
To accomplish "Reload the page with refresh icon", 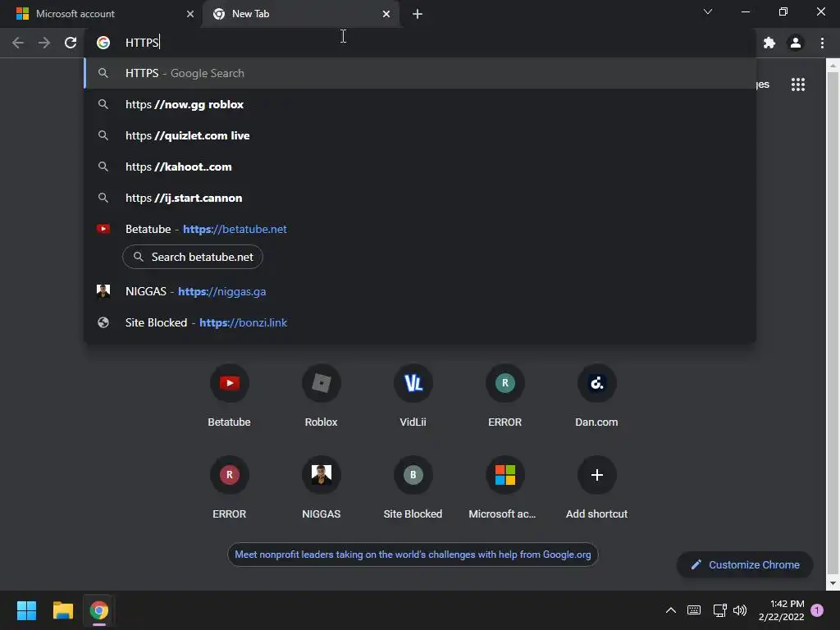I will pyautogui.click(x=71, y=43).
